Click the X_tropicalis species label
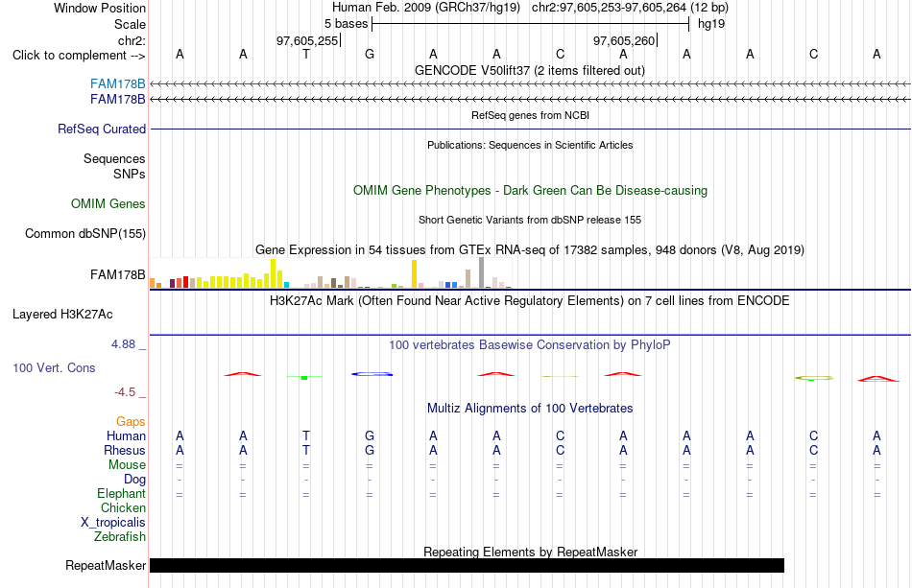Image resolution: width=912 pixels, height=588 pixels. click(x=113, y=523)
